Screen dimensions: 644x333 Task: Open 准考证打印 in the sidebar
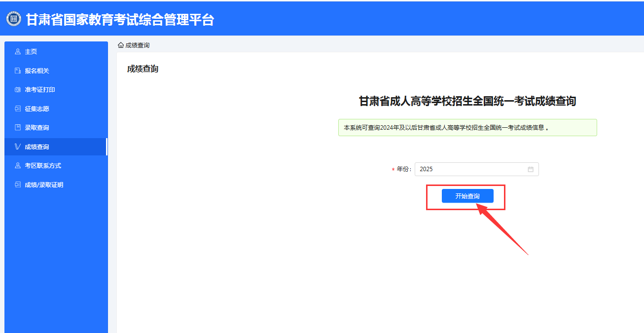pos(40,90)
